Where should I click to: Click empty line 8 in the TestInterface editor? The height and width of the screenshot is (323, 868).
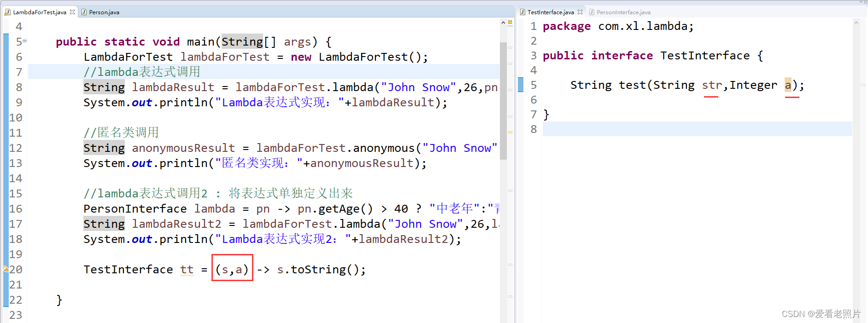click(698, 129)
